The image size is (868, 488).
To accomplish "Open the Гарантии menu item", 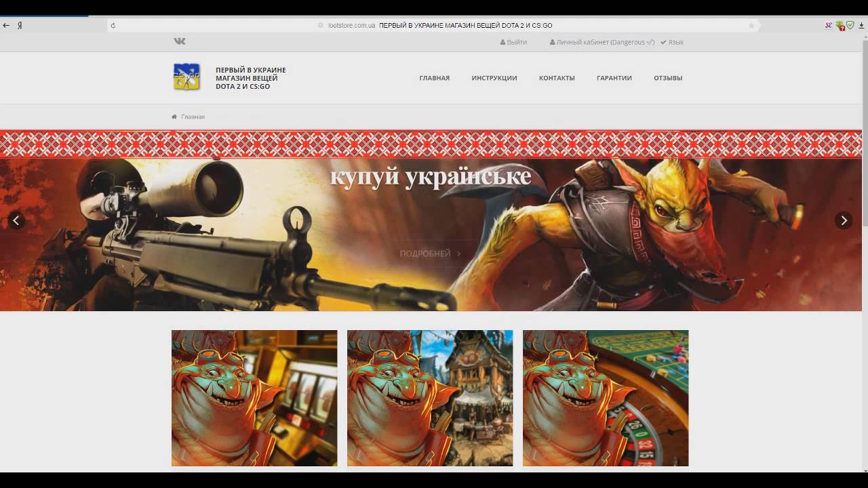I will (614, 78).
